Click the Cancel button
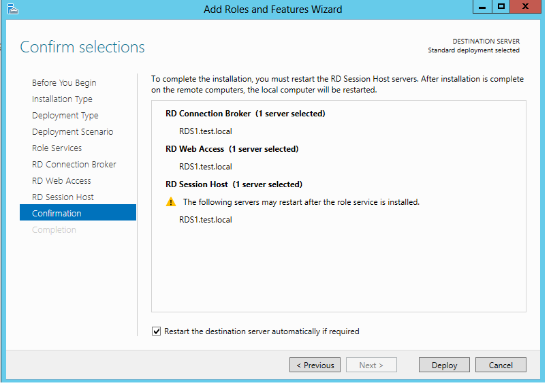This screenshot has height=392, width=551. pyautogui.click(x=501, y=365)
